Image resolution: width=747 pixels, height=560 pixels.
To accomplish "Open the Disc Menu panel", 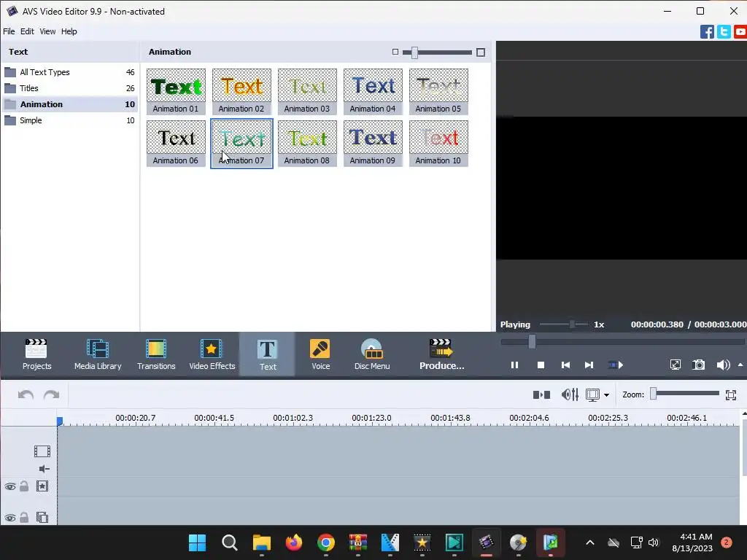I will [371, 354].
